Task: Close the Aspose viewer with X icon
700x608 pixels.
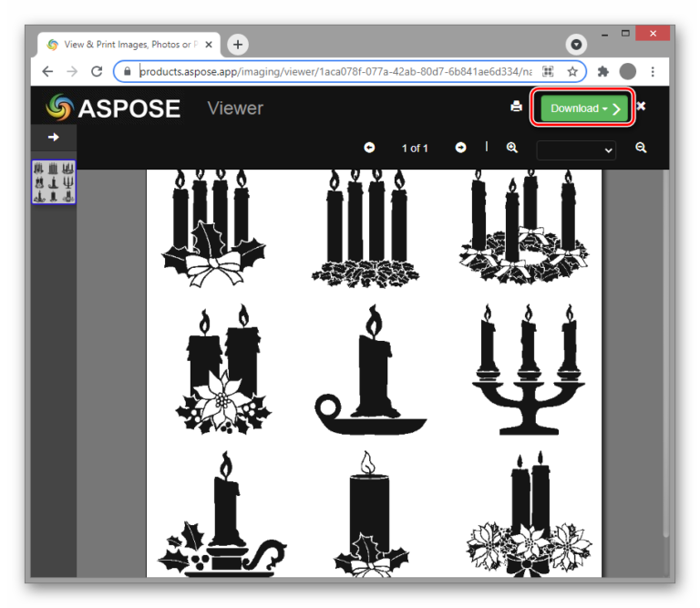Action: coord(641,107)
